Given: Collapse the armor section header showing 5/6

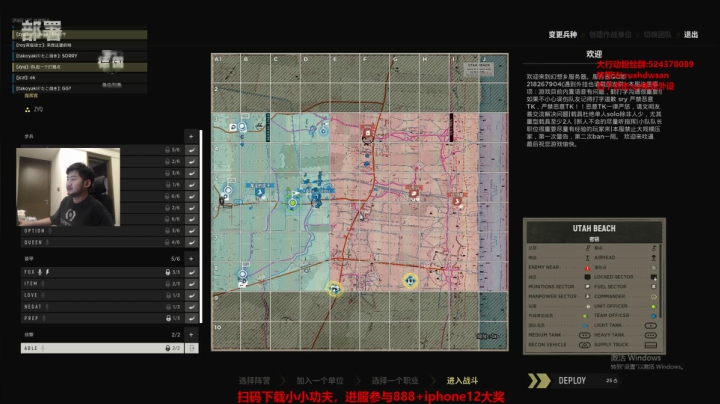Looking at the screenshot, I should [x=102, y=258].
